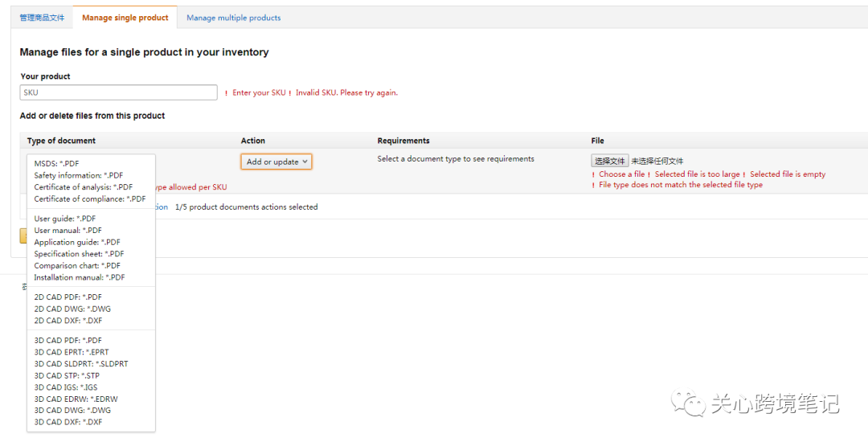The width and height of the screenshot is (868, 442).
Task: Select 3D CAD STP: *.STP option
Action: [67, 375]
